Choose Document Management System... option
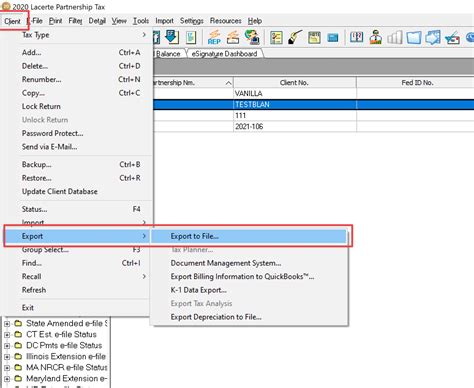The image size is (474, 388). [x=249, y=263]
